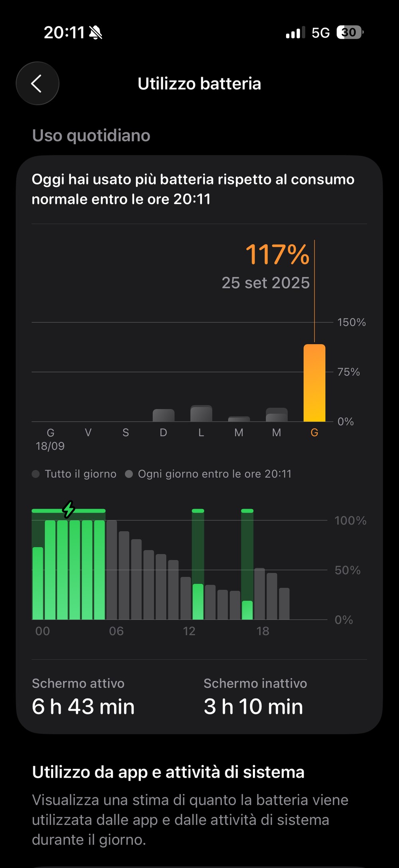Screen dimensions: 399x868
Task: Tap 'Ogni giorno entro le ore 20:11' legend
Action: (x=214, y=474)
